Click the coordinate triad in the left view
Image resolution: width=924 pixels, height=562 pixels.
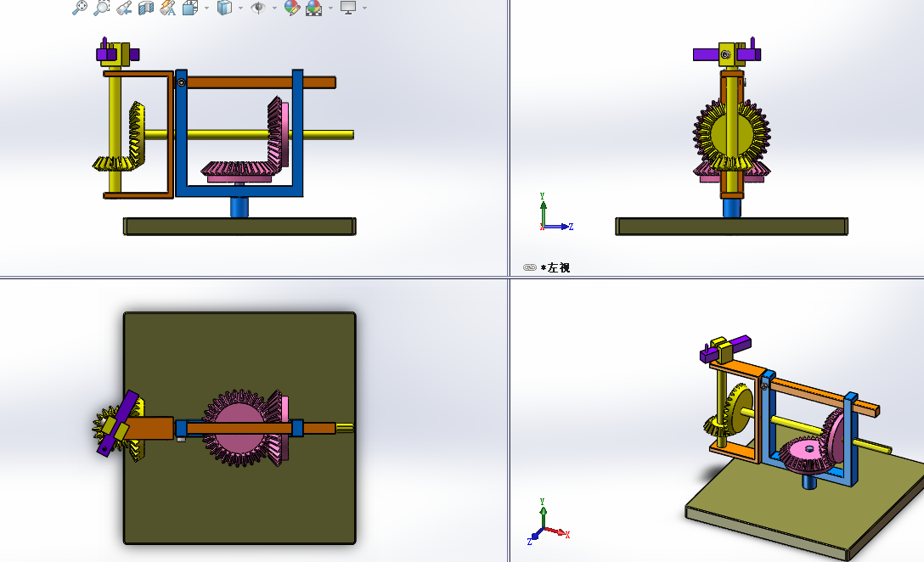point(555,213)
